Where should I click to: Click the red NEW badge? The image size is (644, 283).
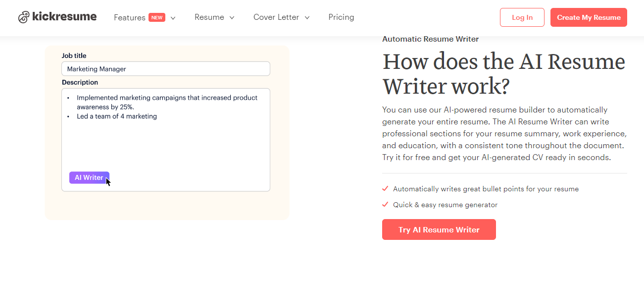click(x=157, y=17)
